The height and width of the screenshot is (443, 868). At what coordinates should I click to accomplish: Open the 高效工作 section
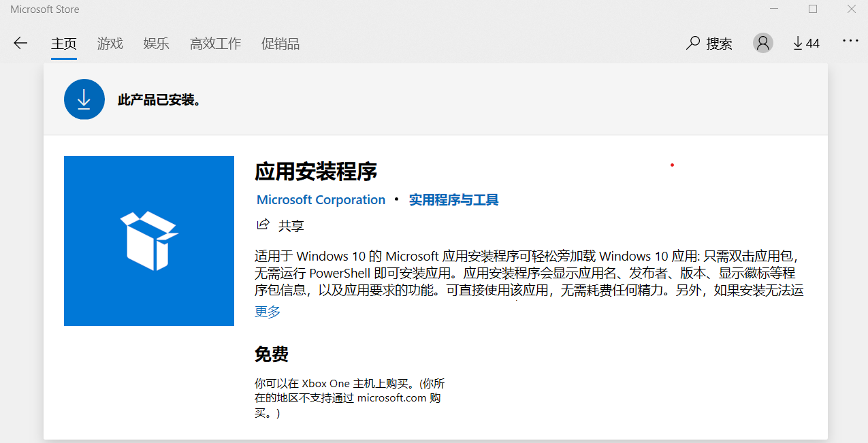[x=215, y=43]
